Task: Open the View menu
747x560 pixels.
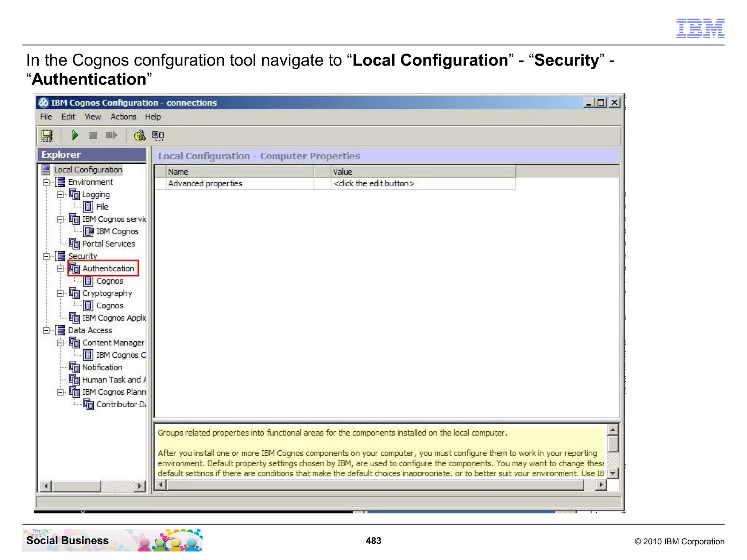Action: coord(93,117)
